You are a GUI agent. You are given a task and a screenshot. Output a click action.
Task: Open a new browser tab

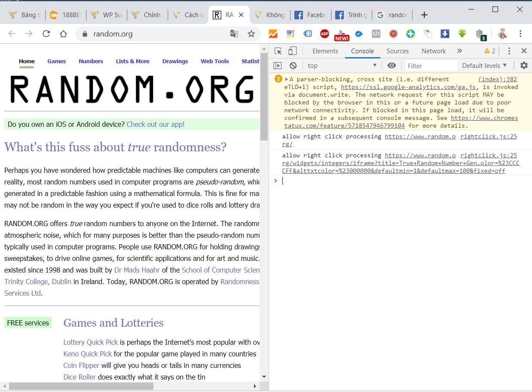424,15
